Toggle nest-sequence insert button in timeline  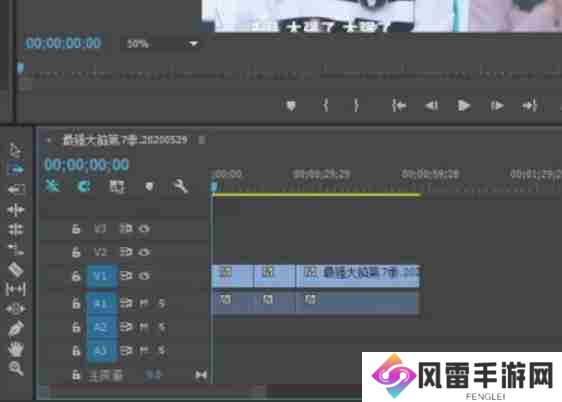(x=53, y=186)
